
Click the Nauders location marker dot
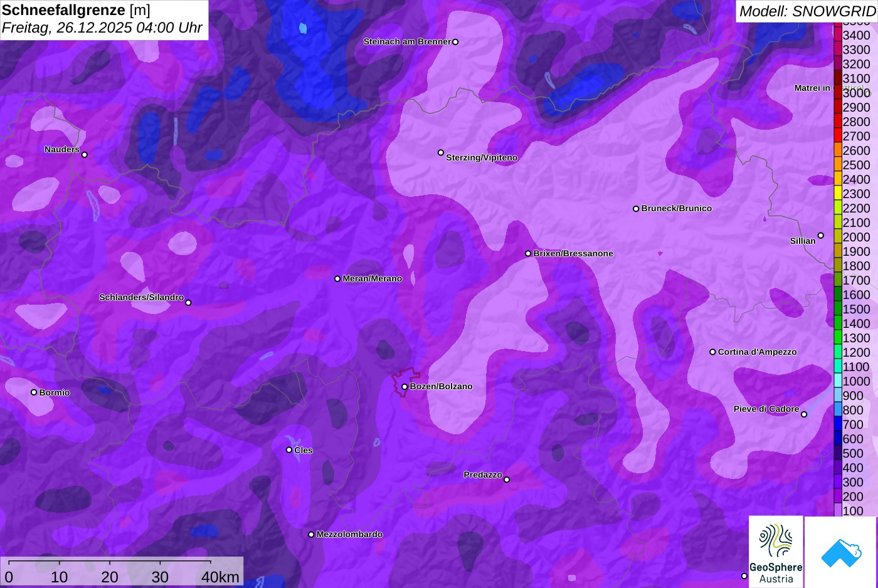(x=85, y=155)
